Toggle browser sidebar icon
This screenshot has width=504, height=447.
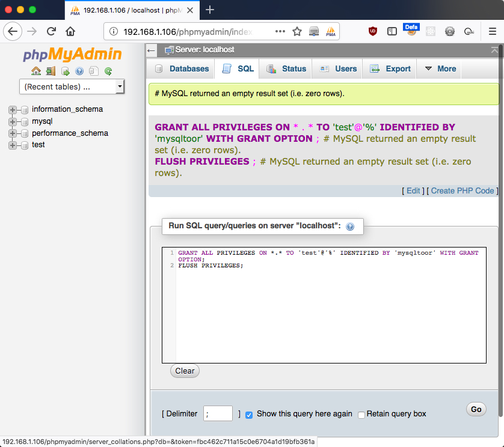point(392,31)
